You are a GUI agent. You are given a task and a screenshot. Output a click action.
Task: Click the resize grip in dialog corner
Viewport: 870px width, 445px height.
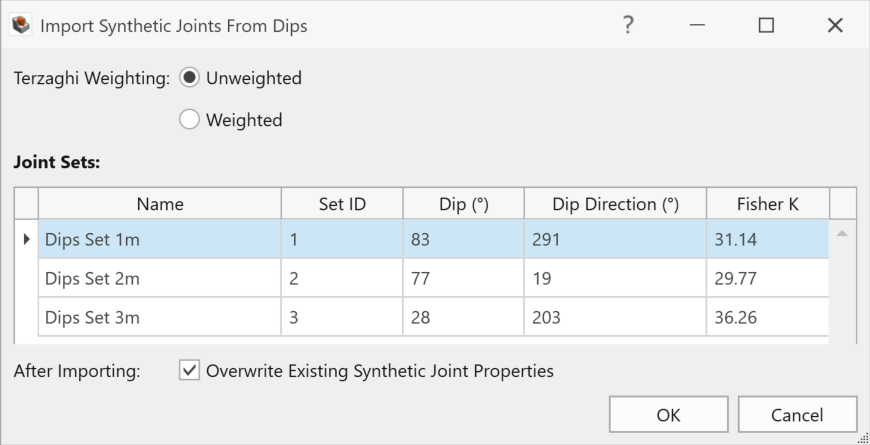pos(864,439)
